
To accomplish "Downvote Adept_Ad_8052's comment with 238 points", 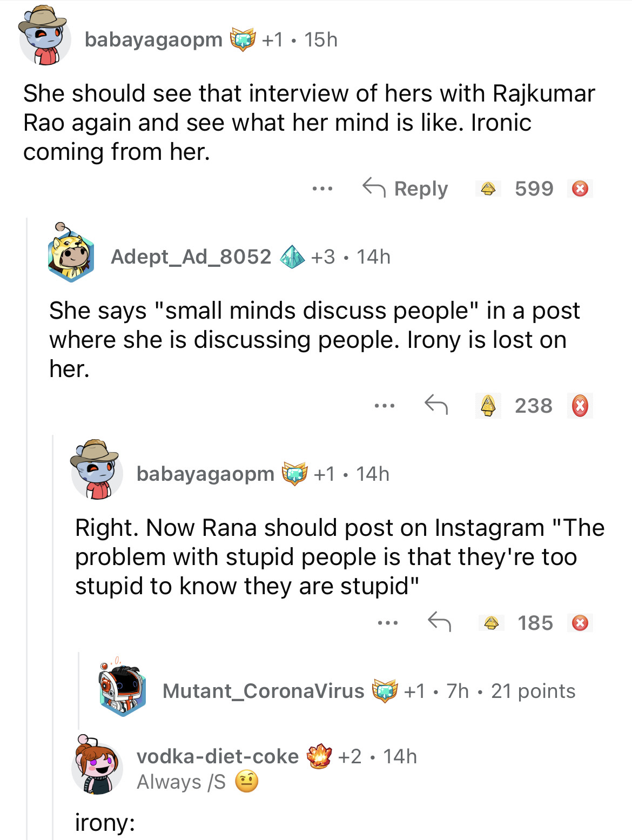I will [x=580, y=406].
